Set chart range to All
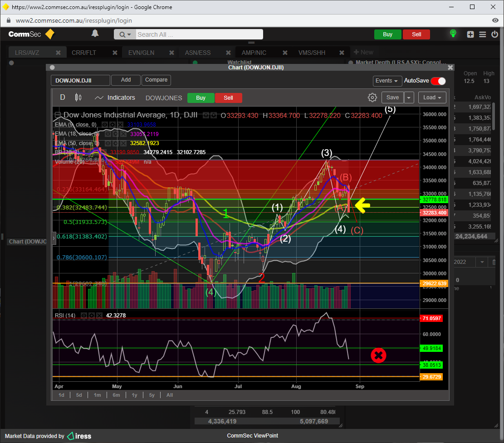The width and height of the screenshot is (504, 443). [170, 395]
